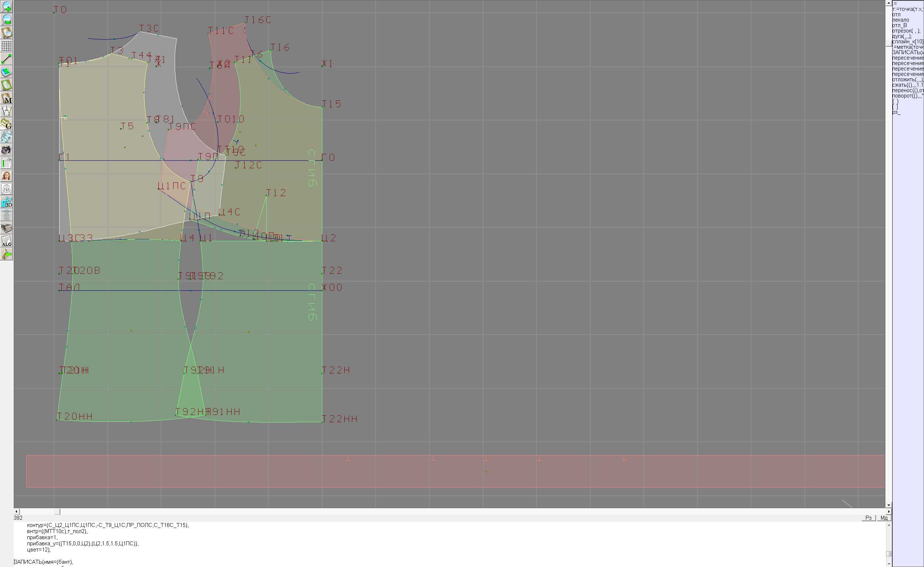Open the ALG algorithm document icon
Screen dimensions: 924x567
click(6, 241)
